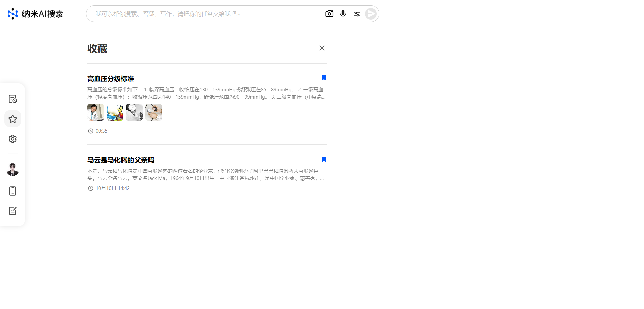Click first thumbnail of doctor image

(x=96, y=112)
